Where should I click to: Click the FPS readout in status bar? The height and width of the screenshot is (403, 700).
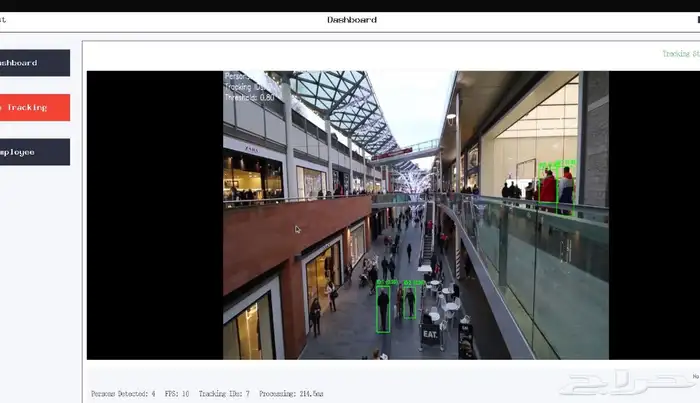coord(177,394)
